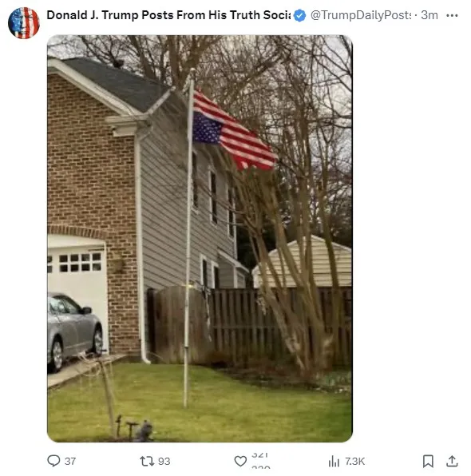The width and height of the screenshot is (471, 476).
Task: Click the American flag in the photo
Action: point(234,130)
